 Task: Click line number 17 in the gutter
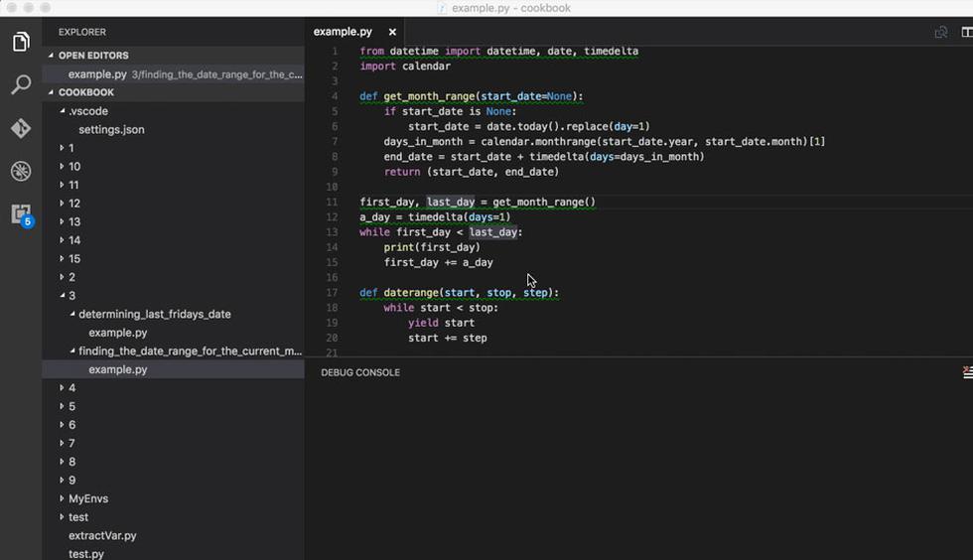point(333,293)
